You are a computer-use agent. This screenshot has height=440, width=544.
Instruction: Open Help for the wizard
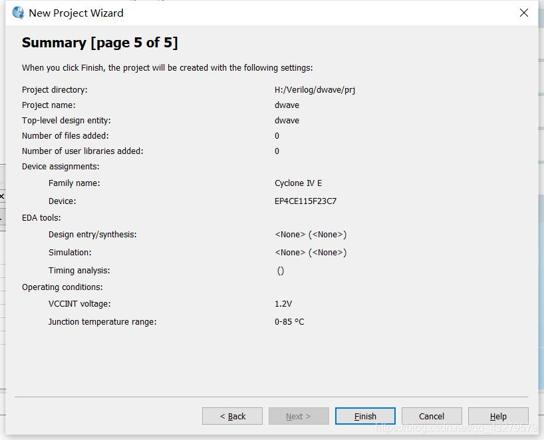pos(498,416)
